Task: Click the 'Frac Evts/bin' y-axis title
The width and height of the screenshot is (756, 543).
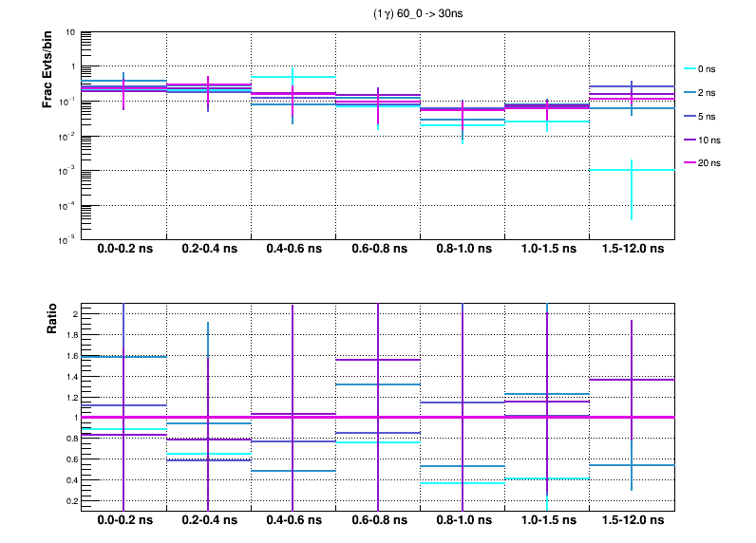Action: pos(47,70)
